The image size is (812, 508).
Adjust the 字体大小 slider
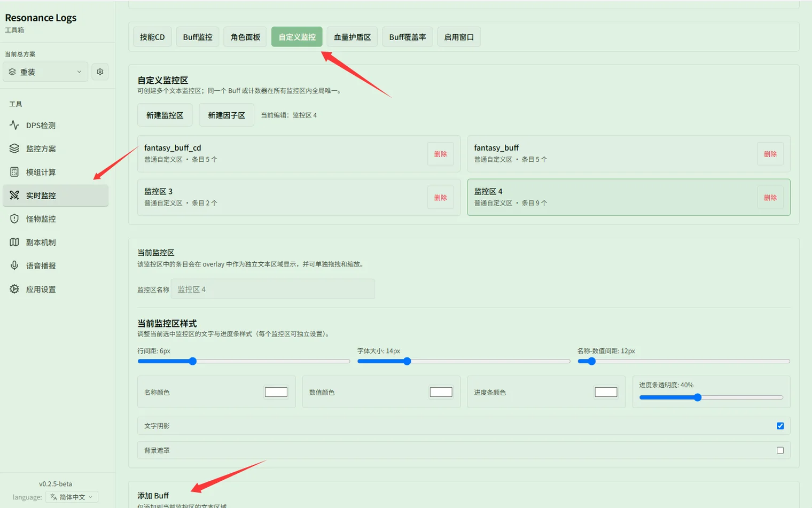[464, 361]
